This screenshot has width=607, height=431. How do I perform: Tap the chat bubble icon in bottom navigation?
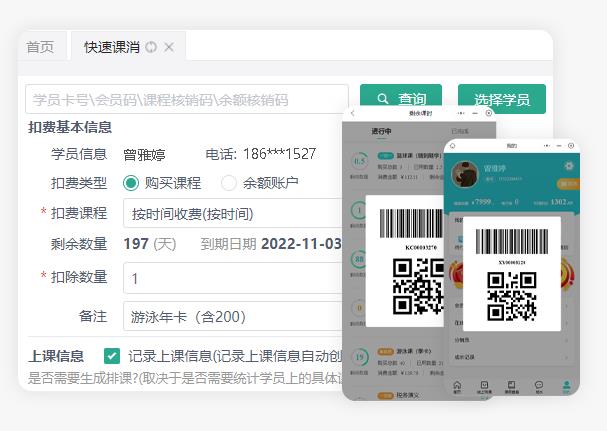point(539,386)
